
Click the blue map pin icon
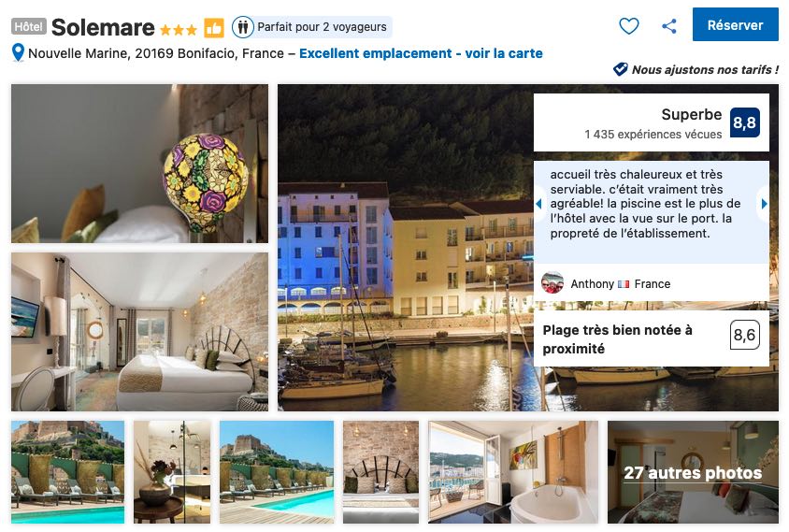(x=18, y=53)
